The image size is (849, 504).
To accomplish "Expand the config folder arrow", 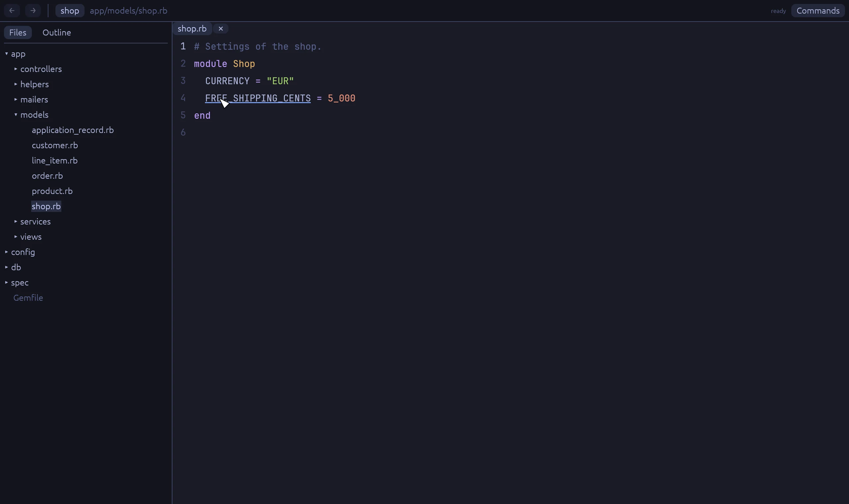I will click(6, 252).
